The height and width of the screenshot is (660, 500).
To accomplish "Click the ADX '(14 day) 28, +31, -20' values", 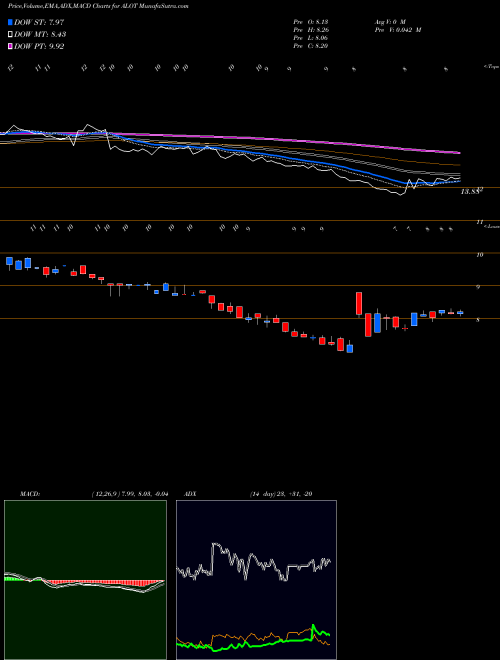I will click(x=281, y=494).
